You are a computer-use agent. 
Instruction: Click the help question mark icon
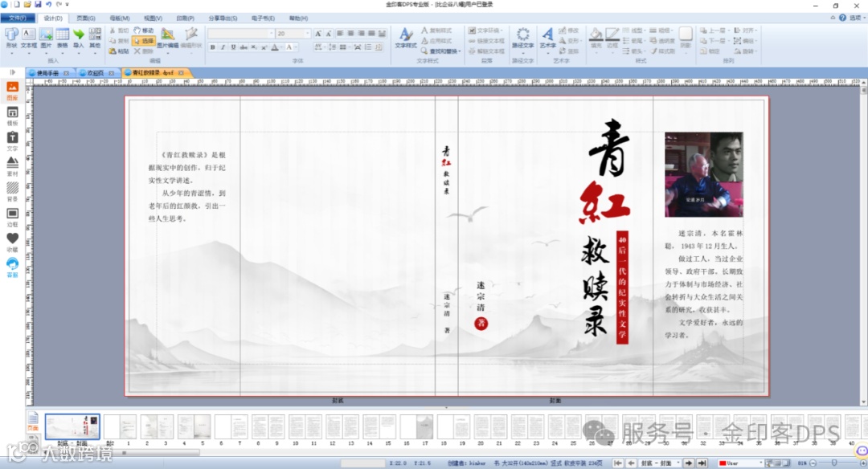click(842, 18)
